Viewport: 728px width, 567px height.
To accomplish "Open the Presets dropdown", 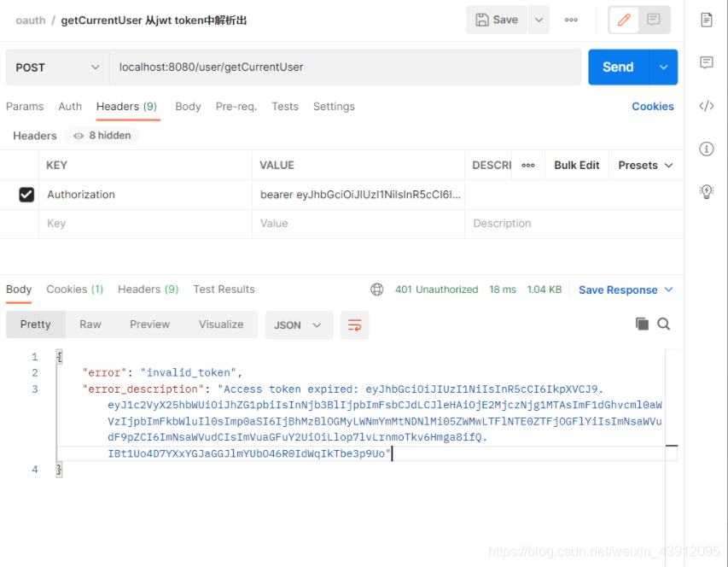I will point(645,166).
